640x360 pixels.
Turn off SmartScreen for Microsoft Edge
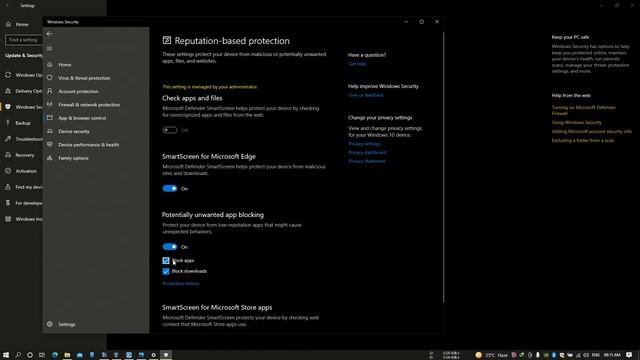click(170, 189)
